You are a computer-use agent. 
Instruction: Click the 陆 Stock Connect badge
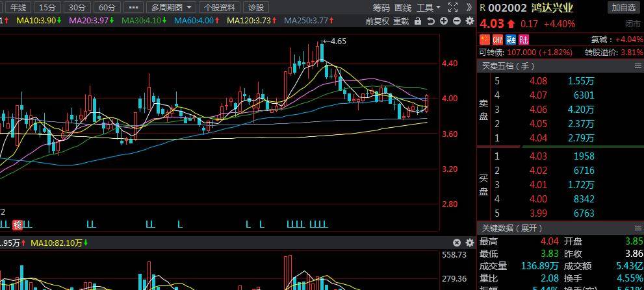pyautogui.click(x=523, y=40)
